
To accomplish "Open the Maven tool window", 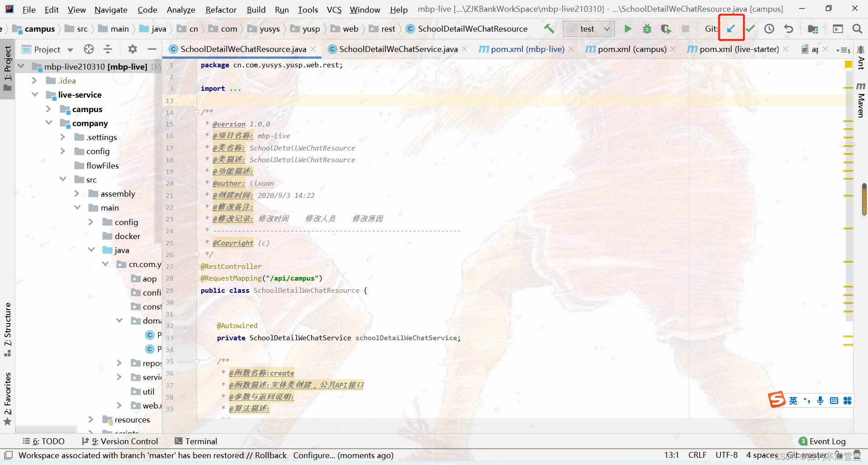I will [x=861, y=100].
